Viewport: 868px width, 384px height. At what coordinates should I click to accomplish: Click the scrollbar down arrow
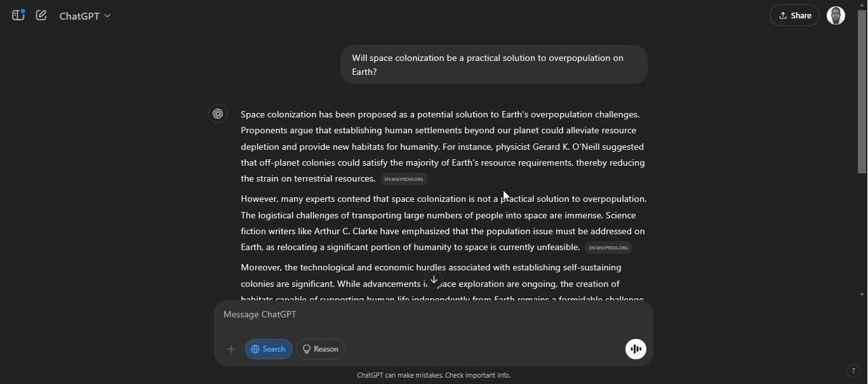(x=862, y=295)
